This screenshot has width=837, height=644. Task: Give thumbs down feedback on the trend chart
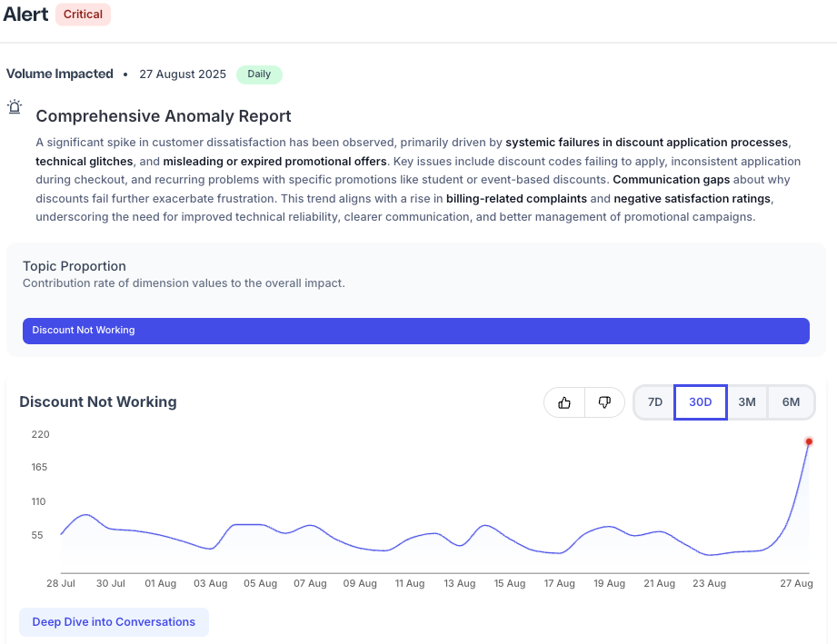(x=604, y=401)
